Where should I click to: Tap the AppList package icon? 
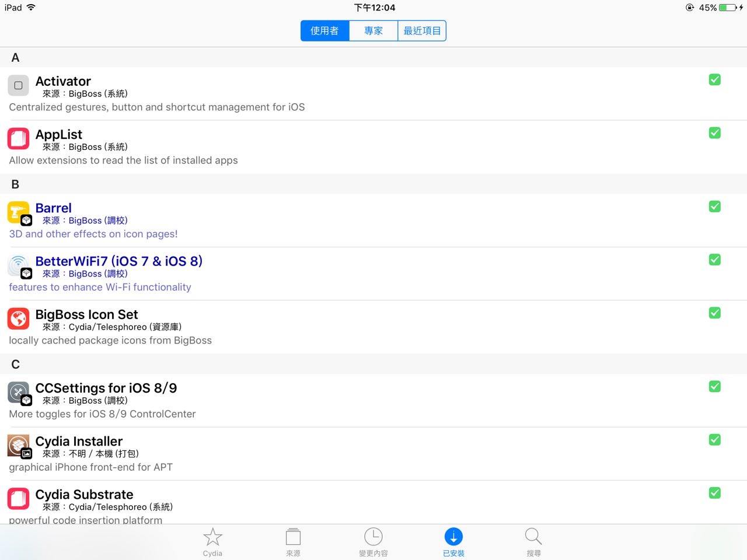tap(18, 139)
